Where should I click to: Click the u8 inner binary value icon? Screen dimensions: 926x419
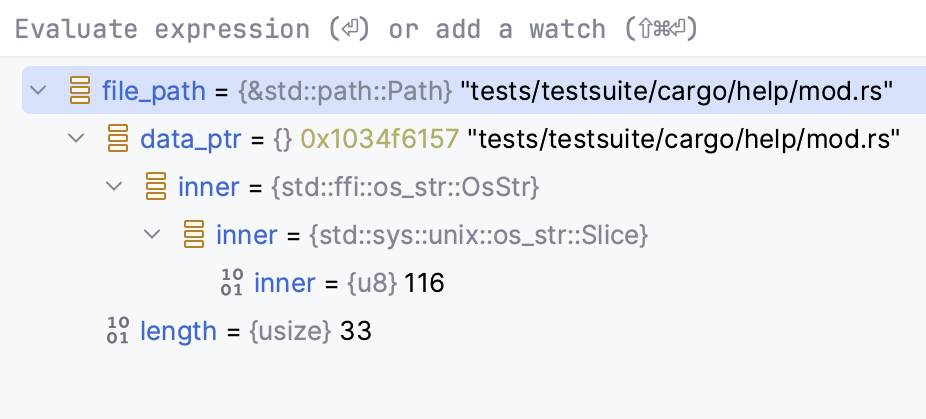tap(232, 283)
